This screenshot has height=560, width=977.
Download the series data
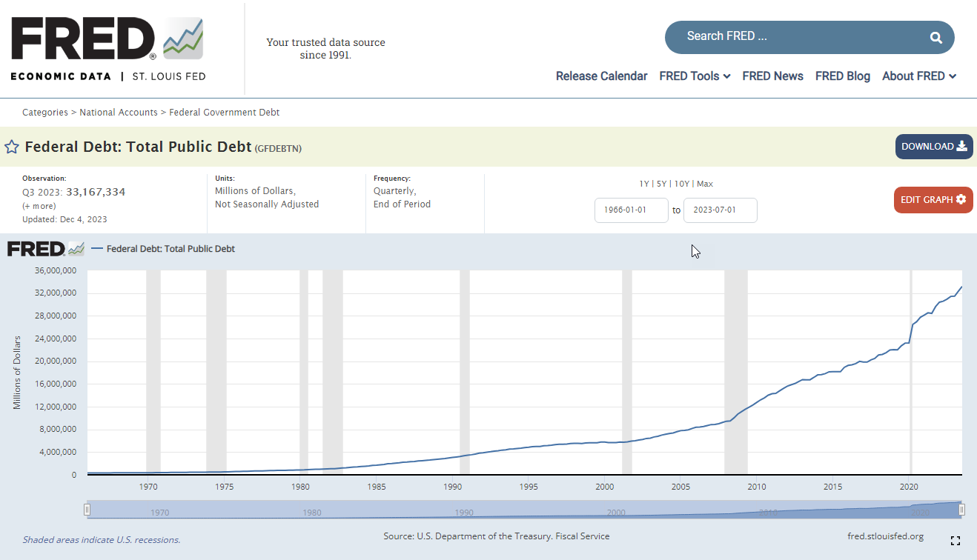pos(934,147)
